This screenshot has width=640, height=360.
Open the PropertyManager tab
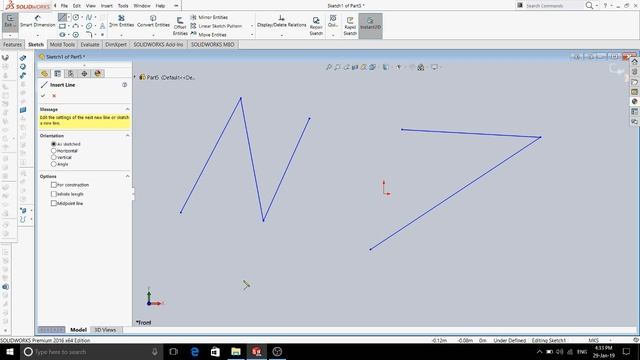[58, 73]
